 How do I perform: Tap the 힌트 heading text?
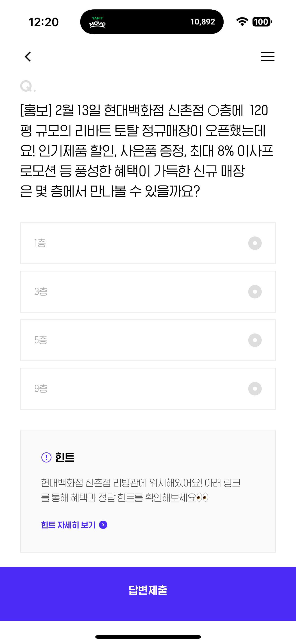click(65, 457)
